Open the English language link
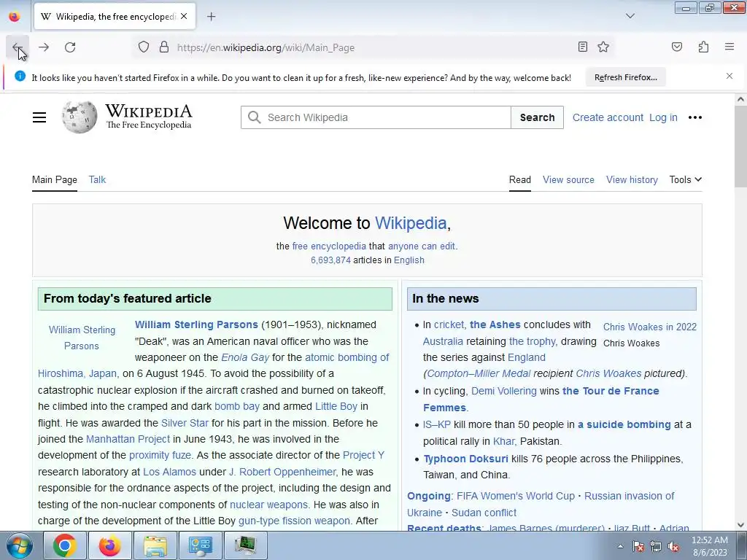 (409, 260)
